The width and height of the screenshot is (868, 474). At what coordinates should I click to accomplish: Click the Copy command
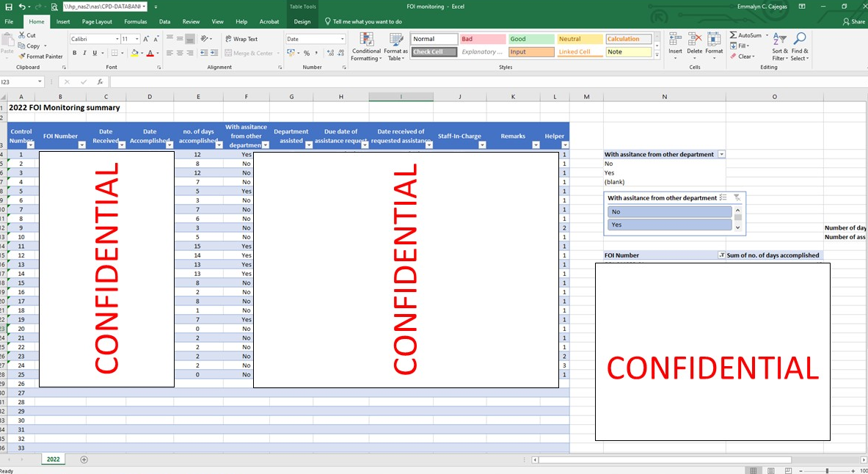pos(29,46)
